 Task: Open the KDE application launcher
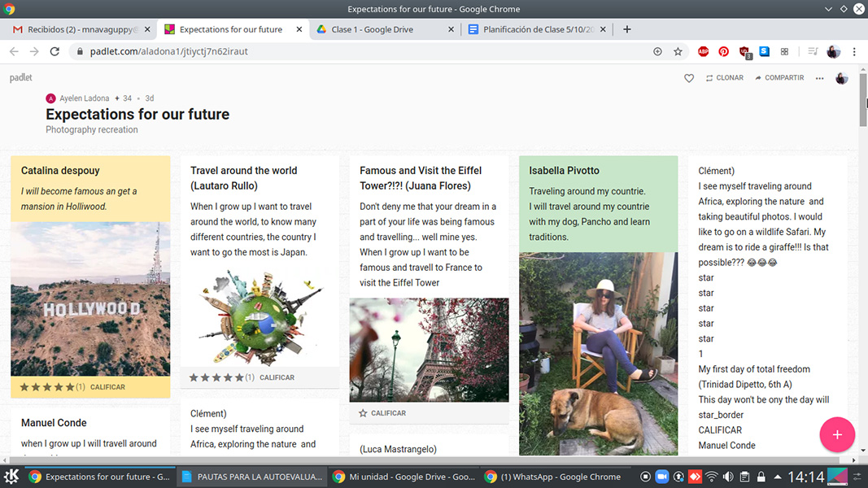[x=11, y=477]
